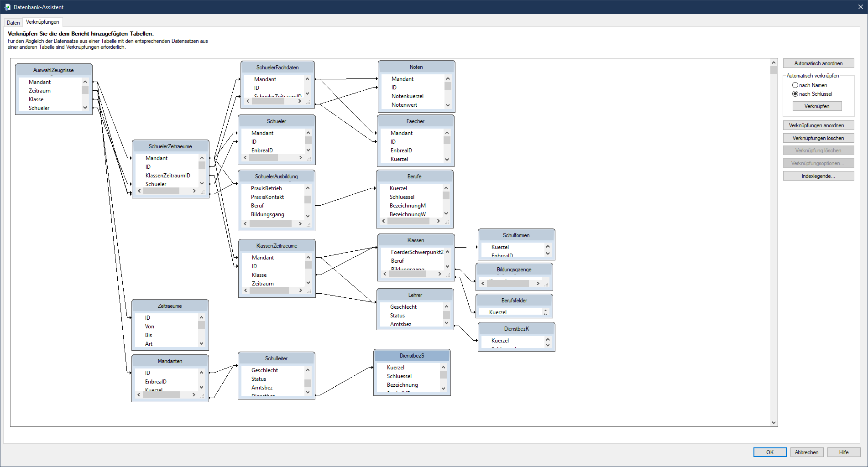Open the Indexlegende dialog

tap(818, 176)
